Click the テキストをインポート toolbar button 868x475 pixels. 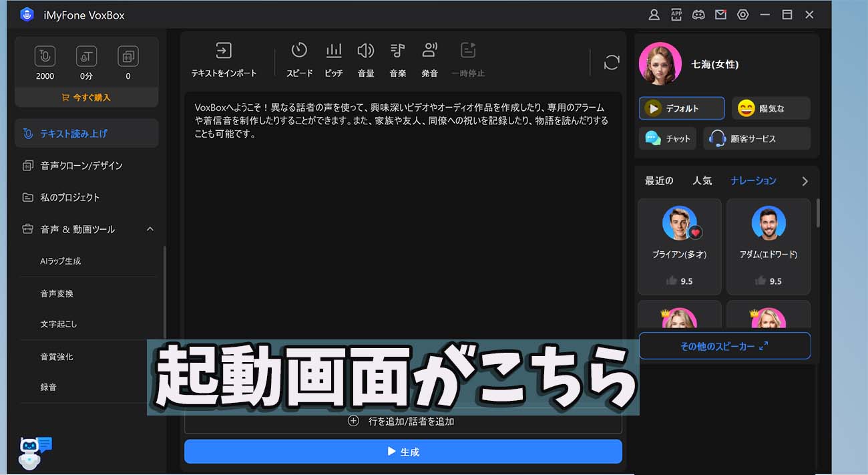click(x=223, y=60)
